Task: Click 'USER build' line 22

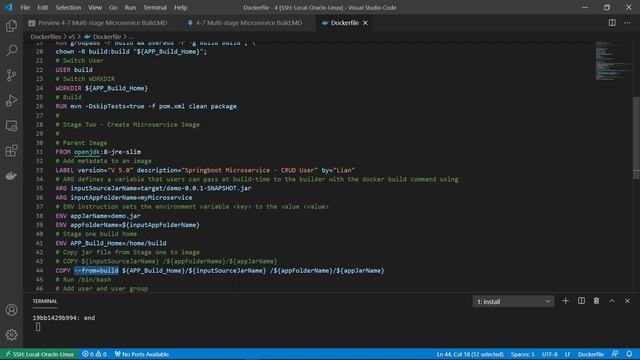Action: tap(74, 70)
